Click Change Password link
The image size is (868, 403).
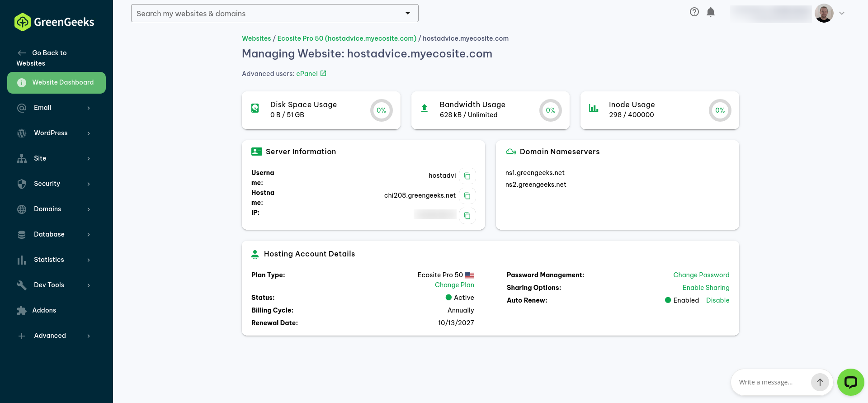(x=701, y=275)
